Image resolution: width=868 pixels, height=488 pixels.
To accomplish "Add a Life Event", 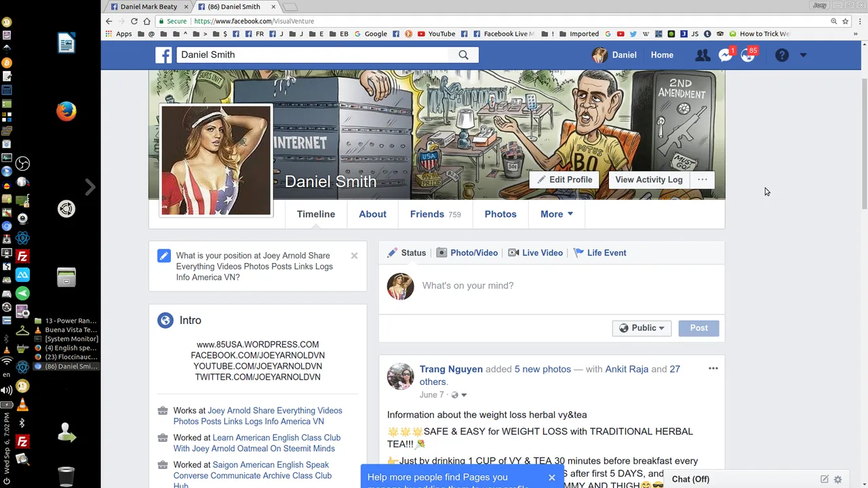I will coord(599,253).
